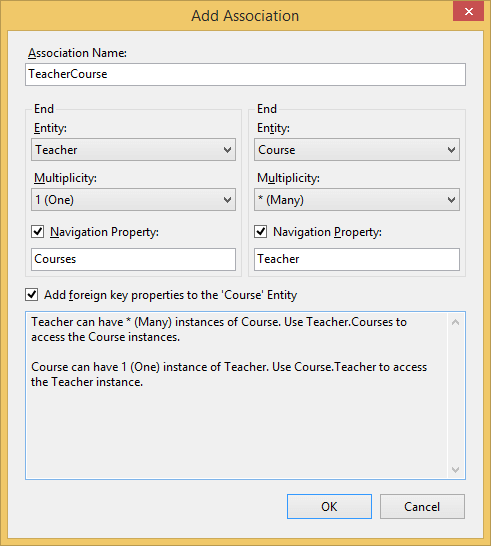Click the description box scroll-up arrow
This screenshot has height=546, width=491.
click(x=455, y=322)
